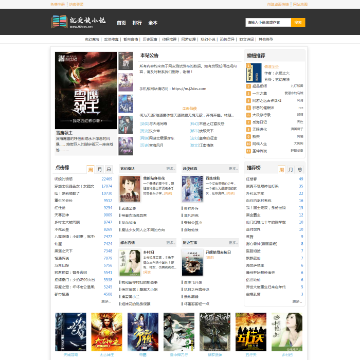This screenshot has width=360, height=360.
Task: Select the 总 tab in 推荐榜 panel
Action: [300, 169]
